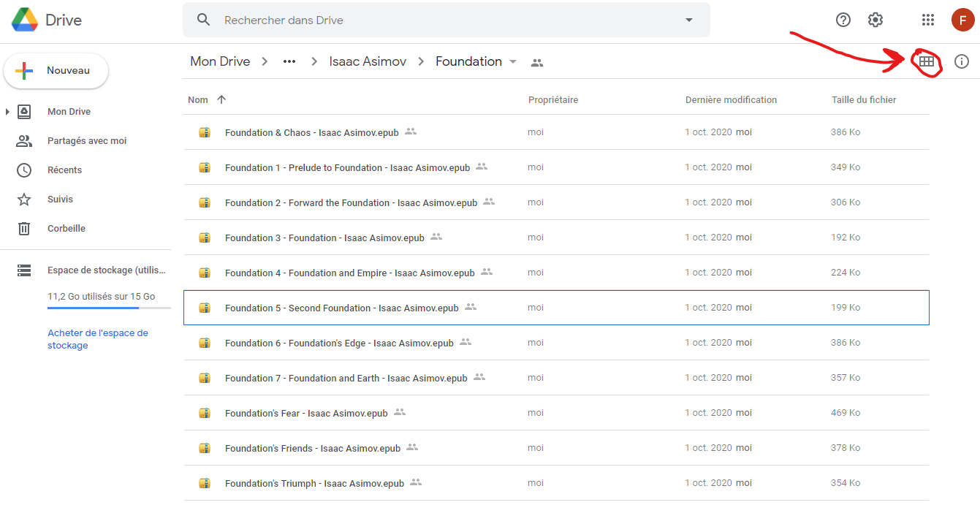Select Mon Drive in the sidebar

click(x=69, y=112)
